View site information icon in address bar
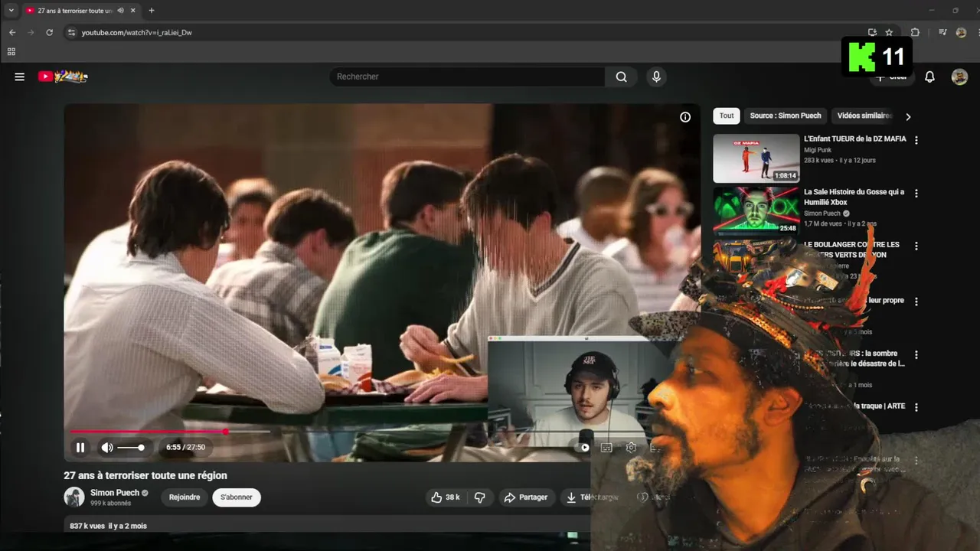980x551 pixels. click(x=71, y=33)
